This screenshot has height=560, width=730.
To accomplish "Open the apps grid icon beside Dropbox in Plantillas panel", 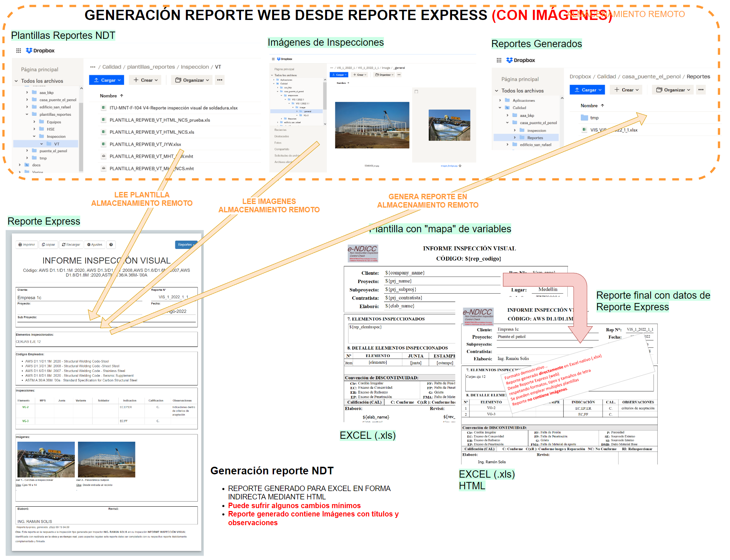I will click(x=19, y=51).
